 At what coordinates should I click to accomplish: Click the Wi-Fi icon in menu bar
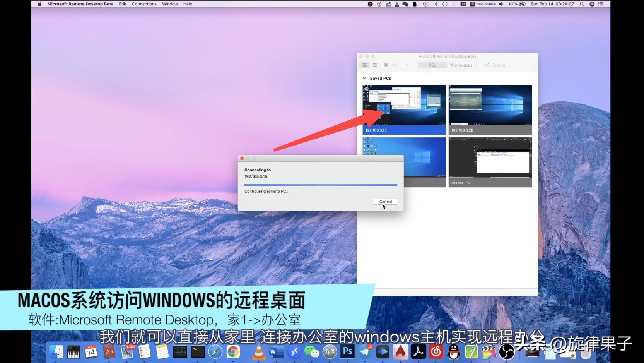tap(454, 4)
